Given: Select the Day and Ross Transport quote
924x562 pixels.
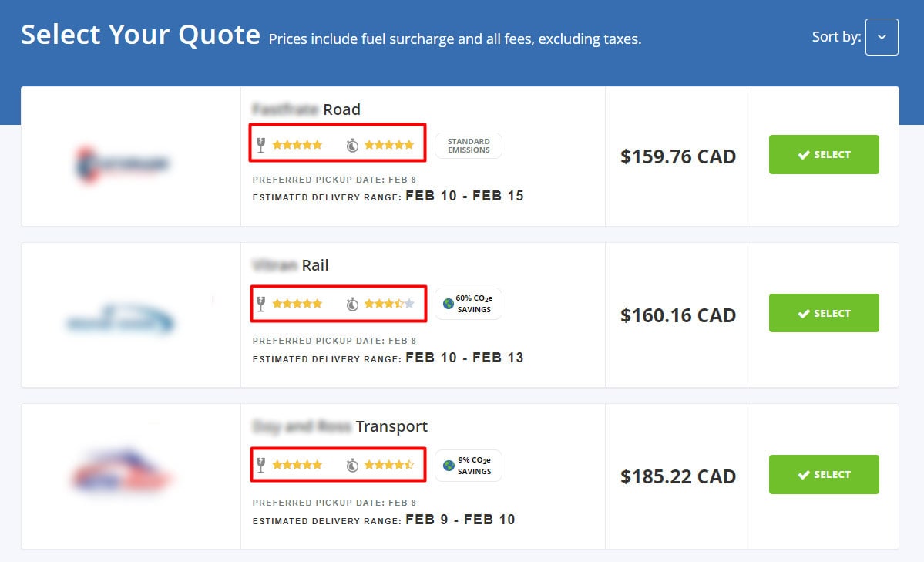Looking at the screenshot, I should [x=824, y=474].
